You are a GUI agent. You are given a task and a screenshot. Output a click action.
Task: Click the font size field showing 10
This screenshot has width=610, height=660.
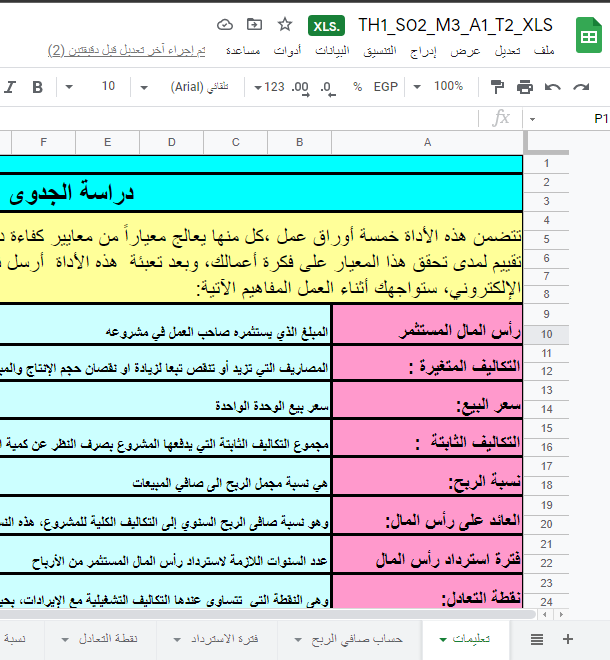[109, 87]
